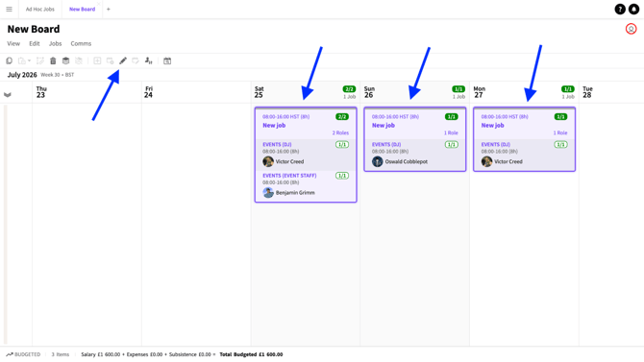Click the BUDGETED status bar indicator
This screenshot has width=644, height=362.
23,354
